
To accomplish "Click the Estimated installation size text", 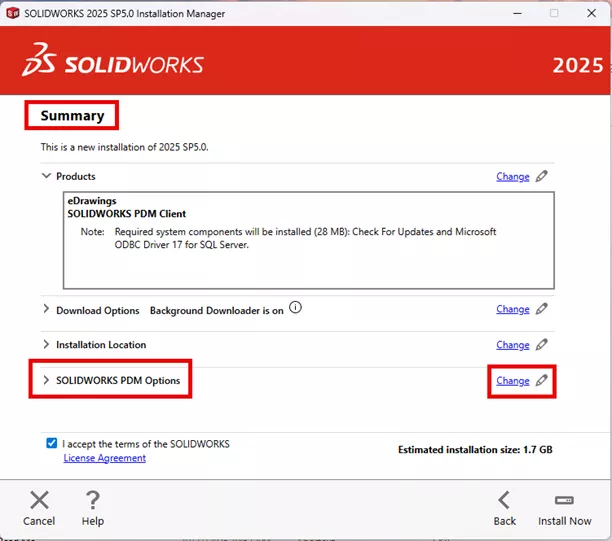I will pos(475,450).
